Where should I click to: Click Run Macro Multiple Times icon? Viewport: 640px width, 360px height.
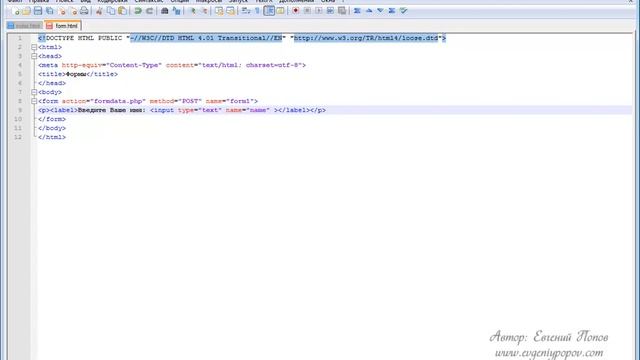tap(330, 11)
